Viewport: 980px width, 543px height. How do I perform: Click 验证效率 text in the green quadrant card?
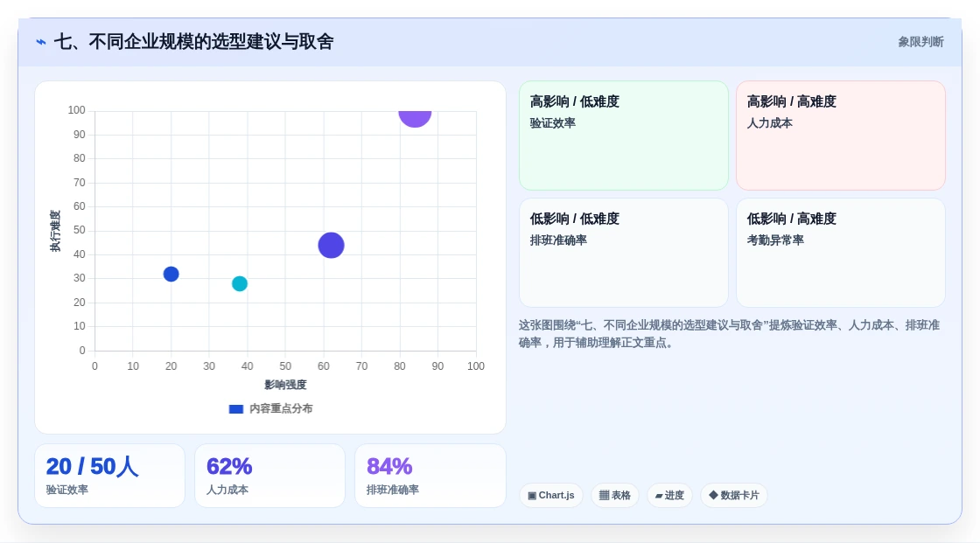click(552, 123)
